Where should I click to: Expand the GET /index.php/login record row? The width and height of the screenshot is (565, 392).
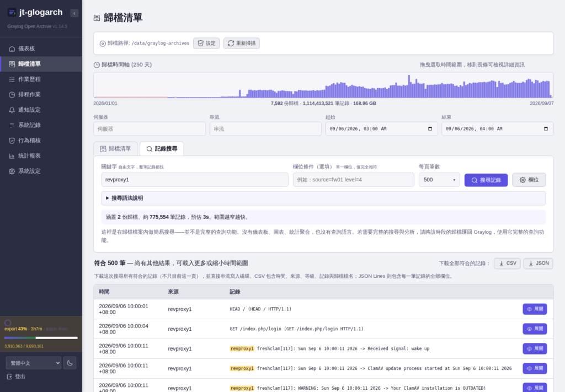tap(535, 329)
